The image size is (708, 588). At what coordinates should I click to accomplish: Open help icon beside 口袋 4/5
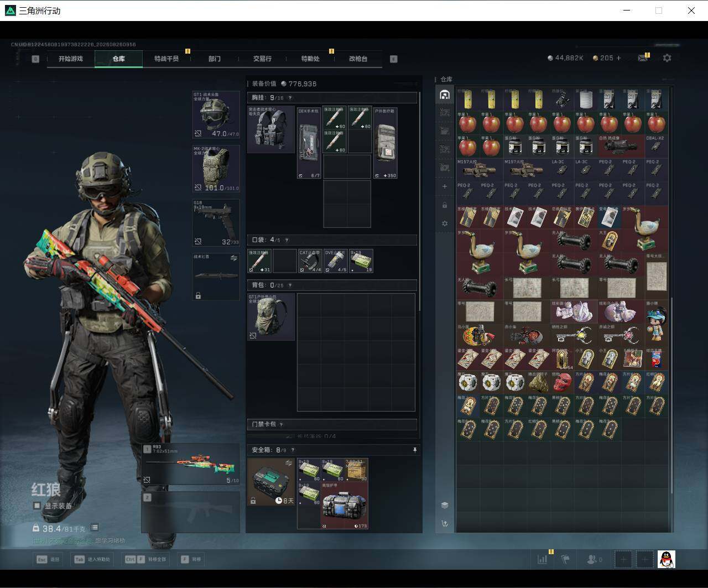287,240
